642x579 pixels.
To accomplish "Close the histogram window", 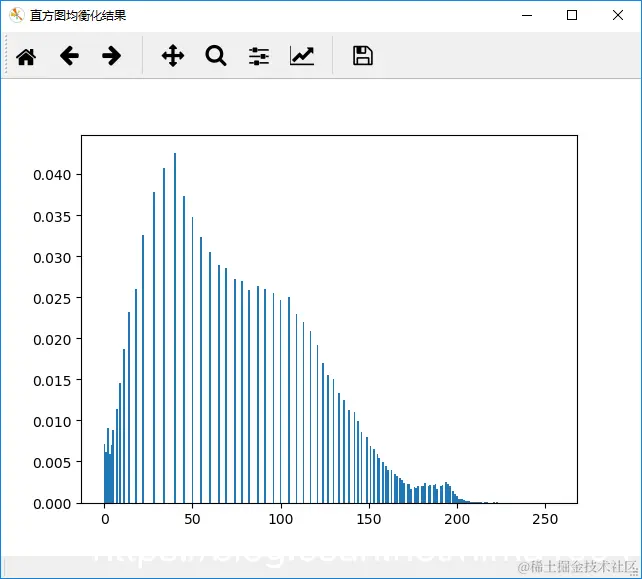I will click(618, 15).
